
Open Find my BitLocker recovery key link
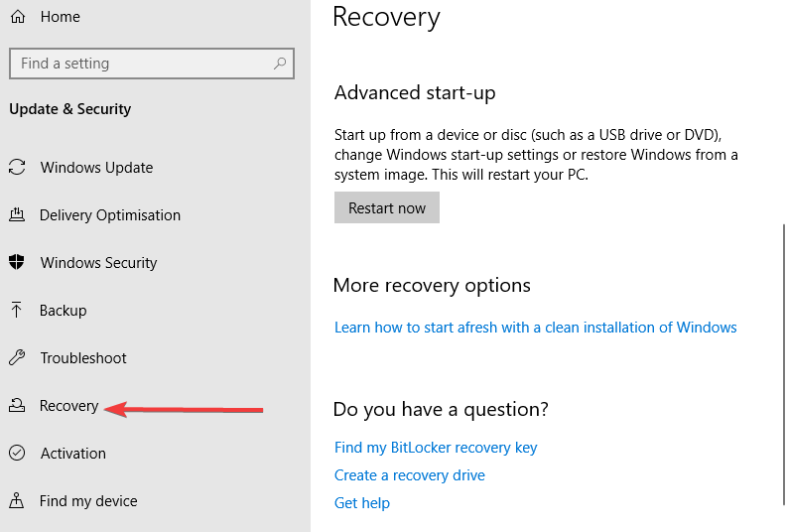coord(436,448)
